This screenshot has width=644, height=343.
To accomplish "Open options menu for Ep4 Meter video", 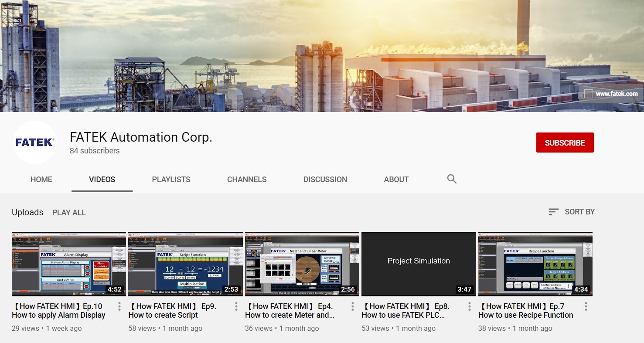I will click(x=353, y=306).
